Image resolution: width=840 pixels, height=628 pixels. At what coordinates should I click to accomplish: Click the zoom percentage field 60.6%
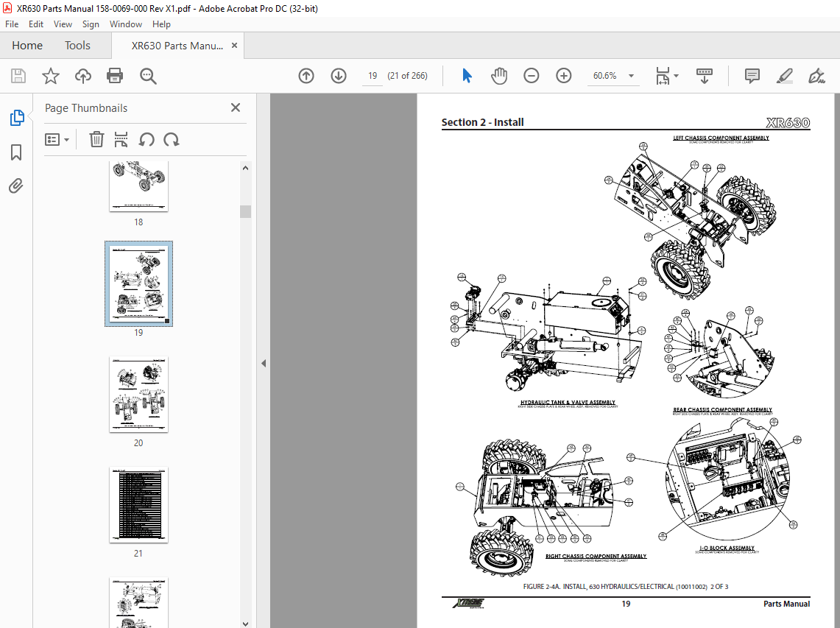click(605, 76)
